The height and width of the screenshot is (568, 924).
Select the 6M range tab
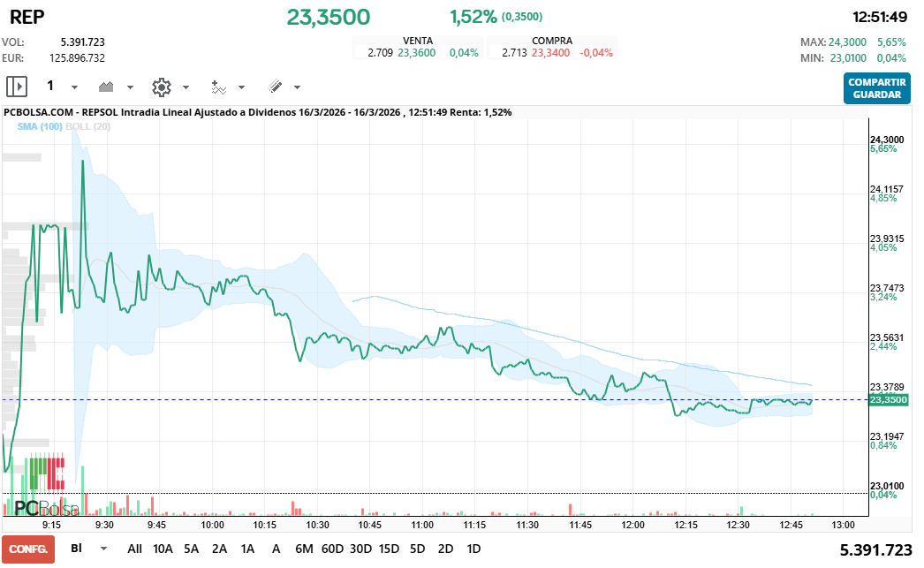[x=305, y=549]
